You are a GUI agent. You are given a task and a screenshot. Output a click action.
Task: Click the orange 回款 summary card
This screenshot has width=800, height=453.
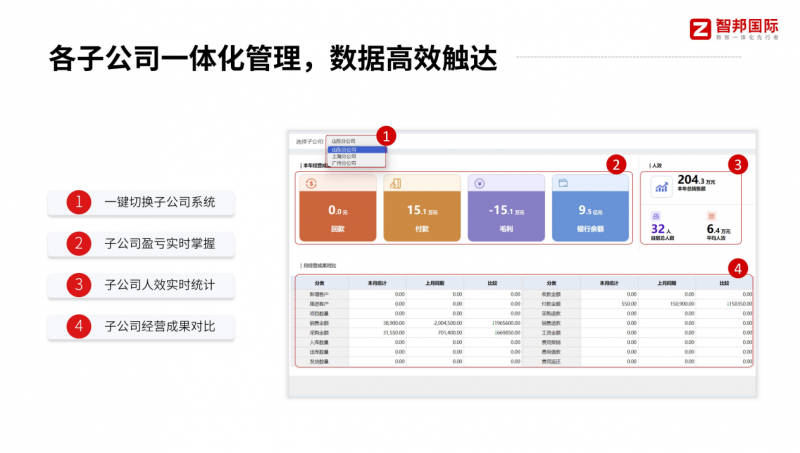pyautogui.click(x=337, y=208)
